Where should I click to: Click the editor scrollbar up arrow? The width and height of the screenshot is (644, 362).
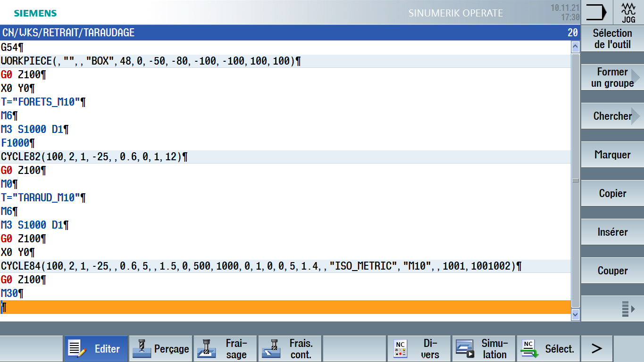tap(575, 47)
